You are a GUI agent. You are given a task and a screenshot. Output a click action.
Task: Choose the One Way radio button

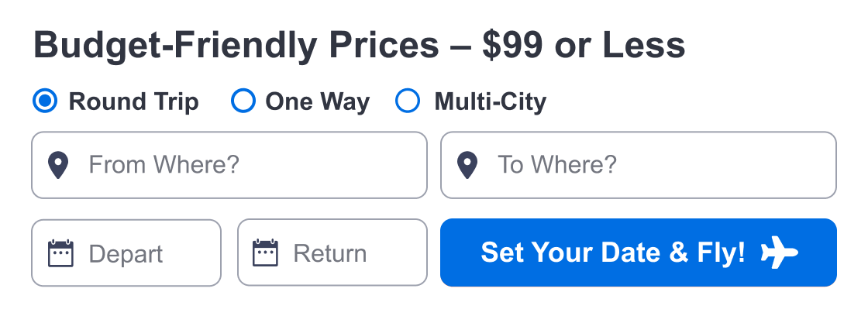[243, 101]
